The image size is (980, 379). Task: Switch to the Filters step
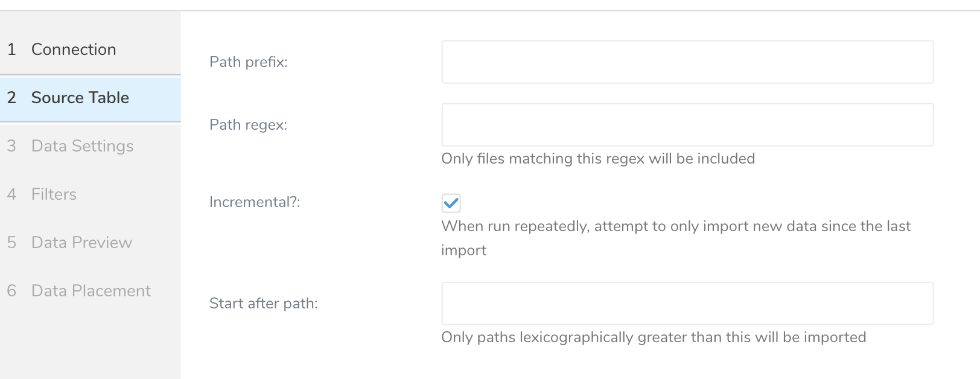(x=54, y=194)
